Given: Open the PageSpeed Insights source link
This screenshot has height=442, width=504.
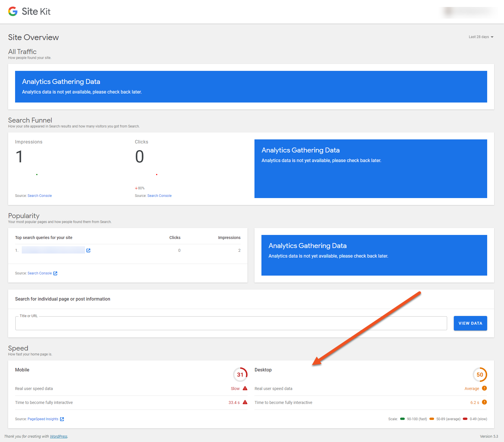Looking at the screenshot, I should pos(43,419).
